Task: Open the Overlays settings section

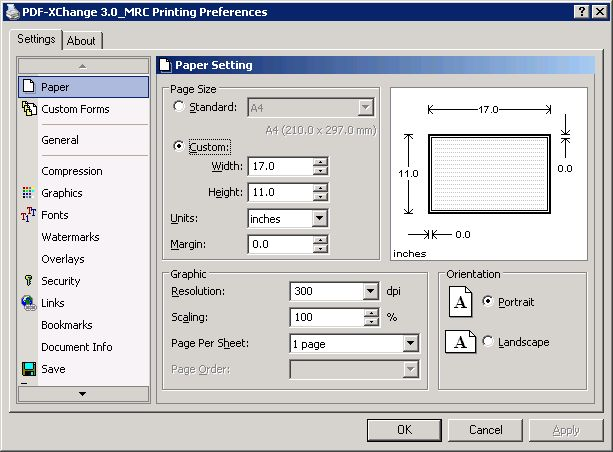Action: pos(63,259)
